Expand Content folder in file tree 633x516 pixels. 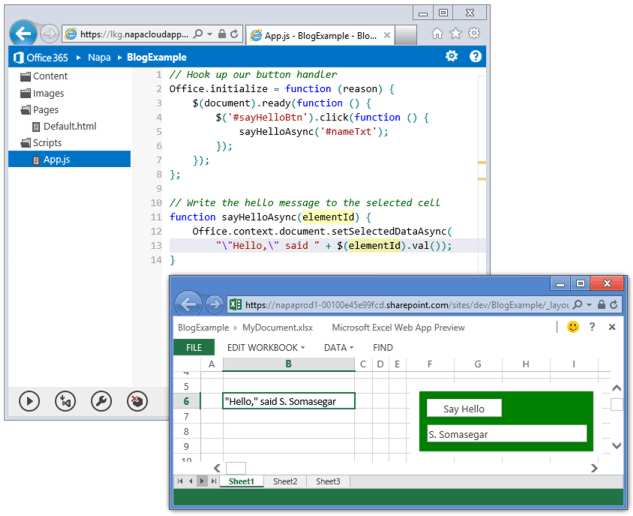pyautogui.click(x=44, y=76)
